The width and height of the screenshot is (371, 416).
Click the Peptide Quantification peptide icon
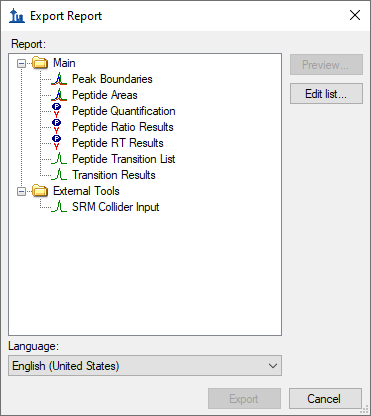click(x=57, y=111)
